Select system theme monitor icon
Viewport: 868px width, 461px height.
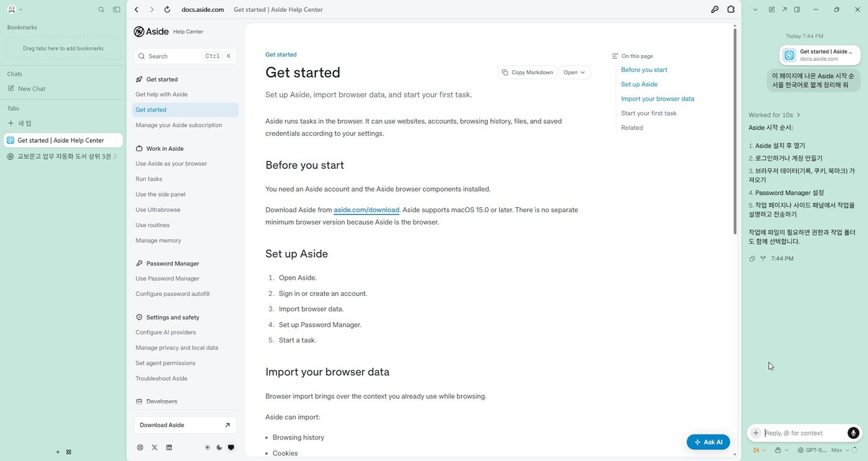231,447
